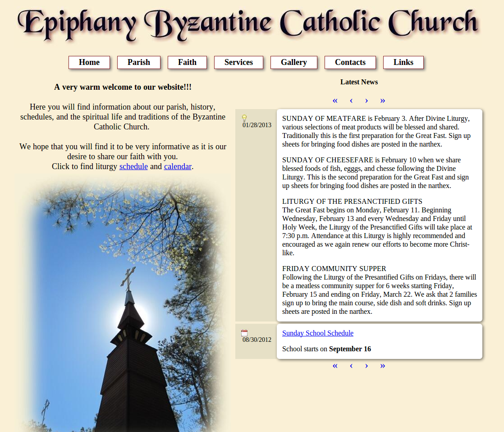
Task: Go to the Faith page
Action: click(x=187, y=62)
